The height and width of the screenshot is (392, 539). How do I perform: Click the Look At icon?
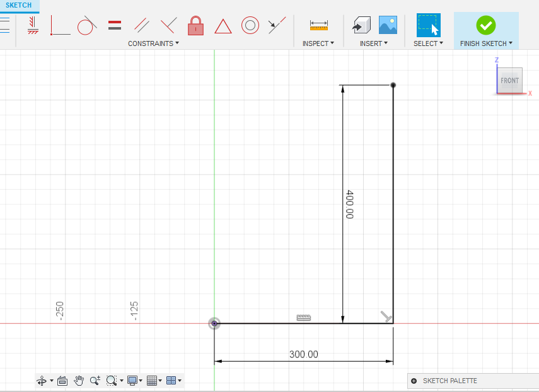click(x=62, y=381)
